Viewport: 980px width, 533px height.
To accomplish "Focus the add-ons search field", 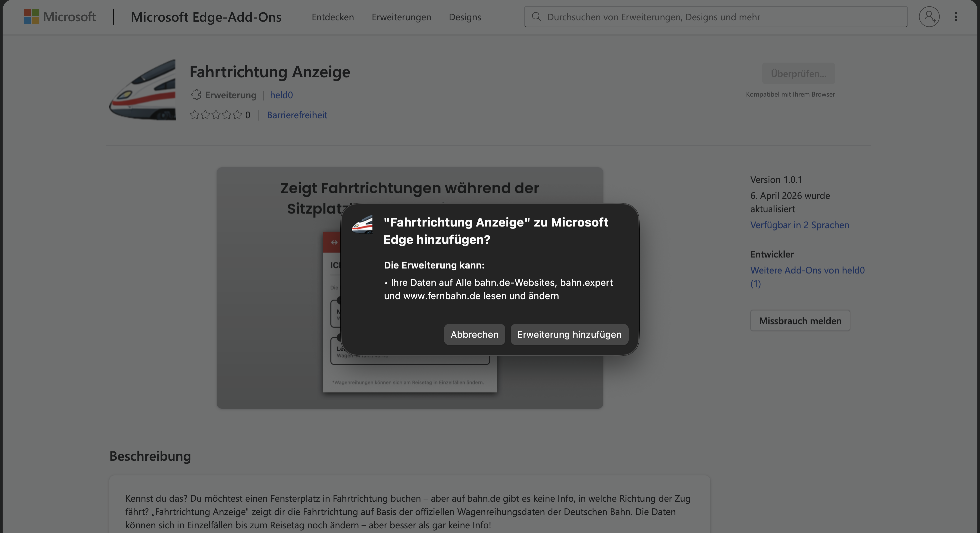I will coord(716,17).
